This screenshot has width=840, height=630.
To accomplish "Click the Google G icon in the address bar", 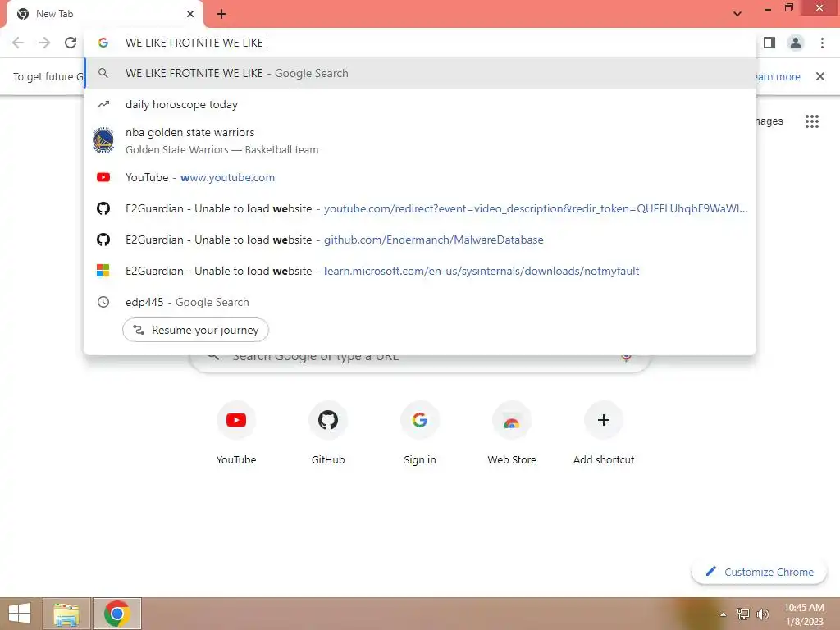I will coord(103,43).
